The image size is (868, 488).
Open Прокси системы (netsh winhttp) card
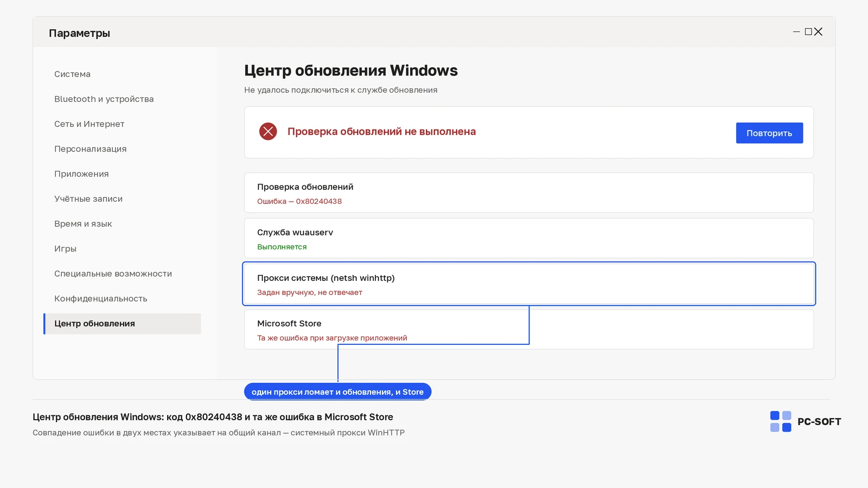point(529,284)
